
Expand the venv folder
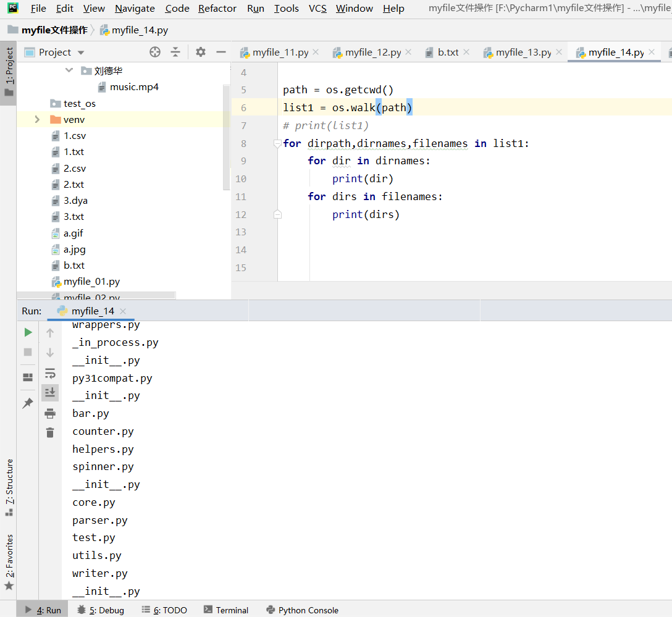37,120
